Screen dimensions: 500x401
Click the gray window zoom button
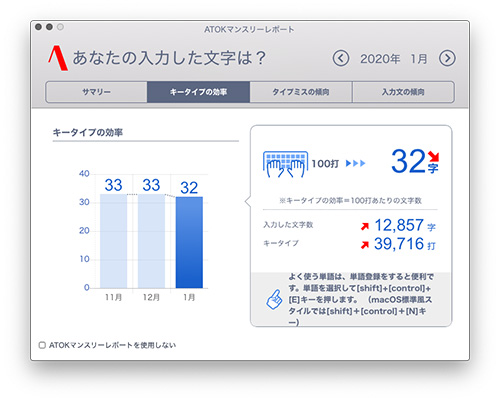[60, 27]
